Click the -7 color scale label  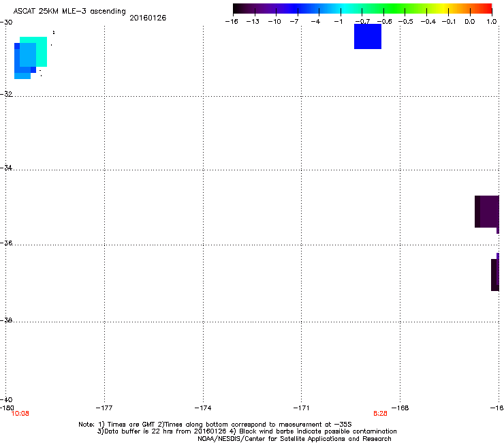point(294,22)
